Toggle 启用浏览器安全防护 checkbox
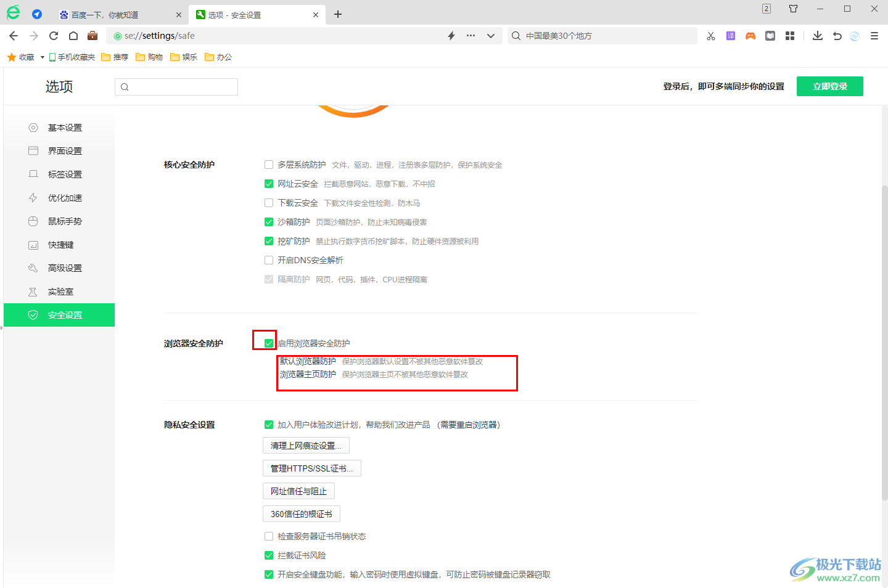The height and width of the screenshot is (588, 888). pyautogui.click(x=269, y=343)
